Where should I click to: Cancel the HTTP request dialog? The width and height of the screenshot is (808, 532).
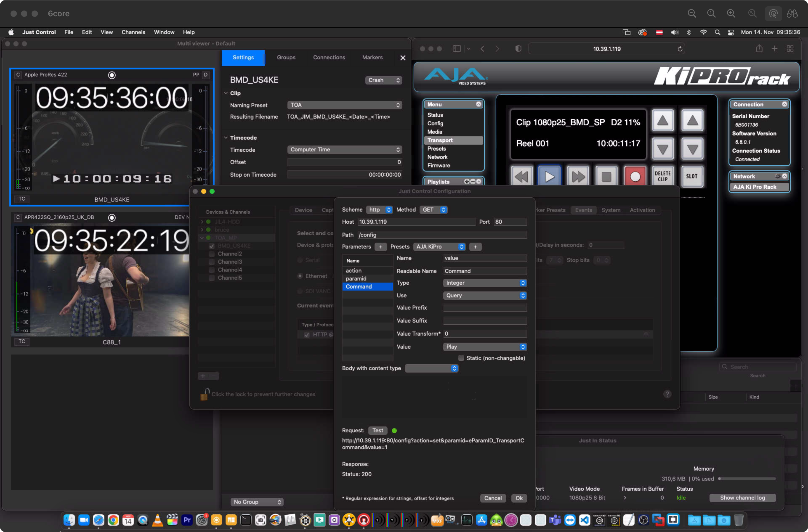pyautogui.click(x=493, y=498)
